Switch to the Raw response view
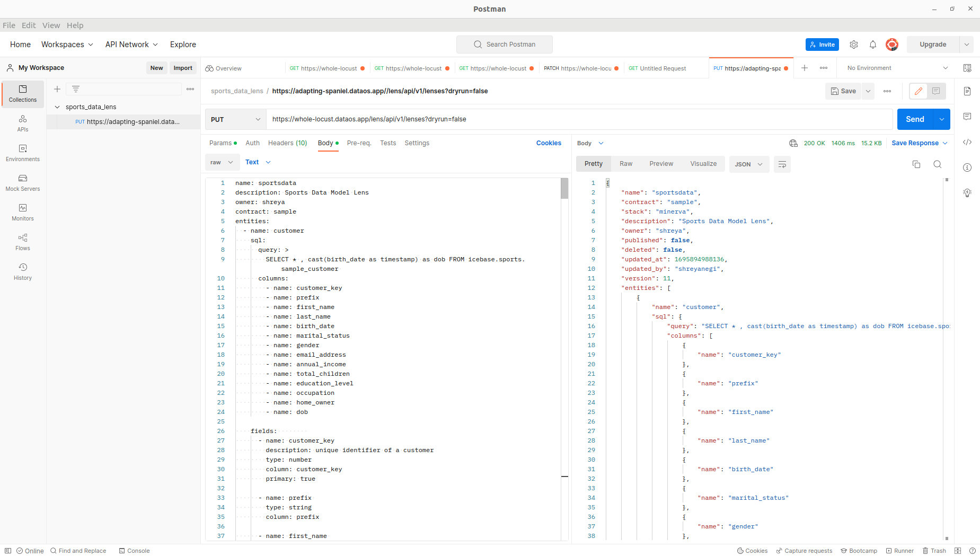Viewport: 980px width, 556px height. point(626,164)
